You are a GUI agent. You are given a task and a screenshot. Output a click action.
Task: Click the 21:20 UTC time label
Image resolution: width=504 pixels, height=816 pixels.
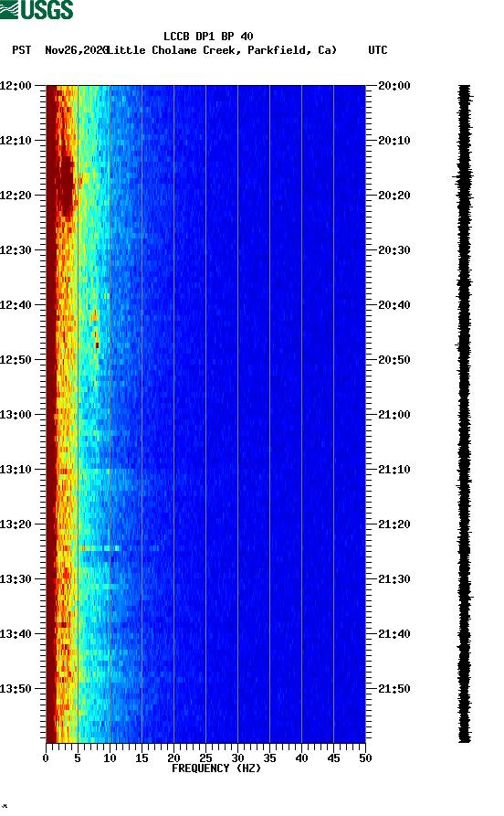tap(394, 525)
